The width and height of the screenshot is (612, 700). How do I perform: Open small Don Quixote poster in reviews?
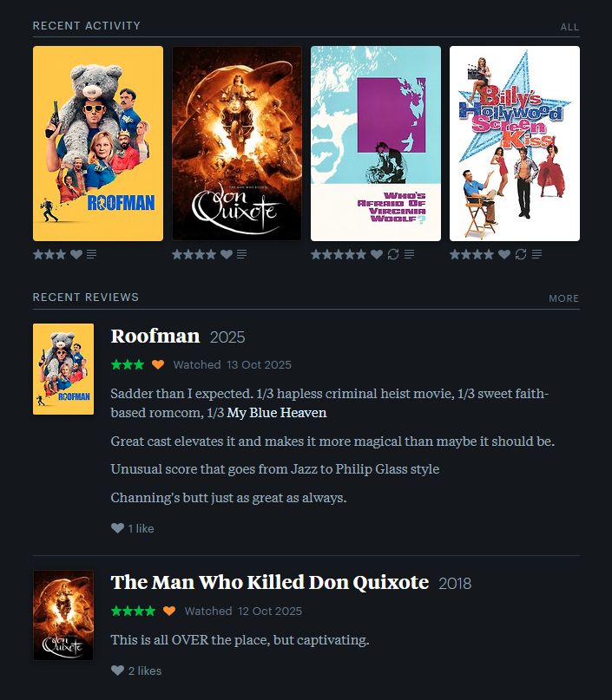tap(63, 615)
